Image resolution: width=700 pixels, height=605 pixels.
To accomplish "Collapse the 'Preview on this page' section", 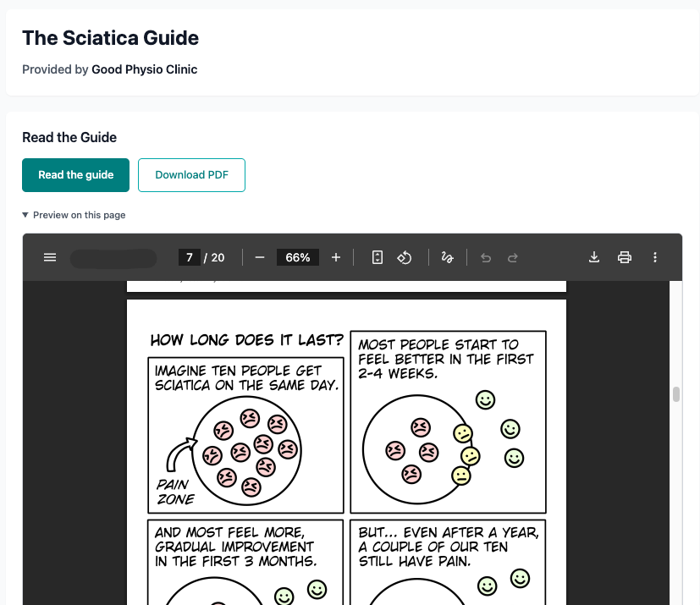I will 74,215.
